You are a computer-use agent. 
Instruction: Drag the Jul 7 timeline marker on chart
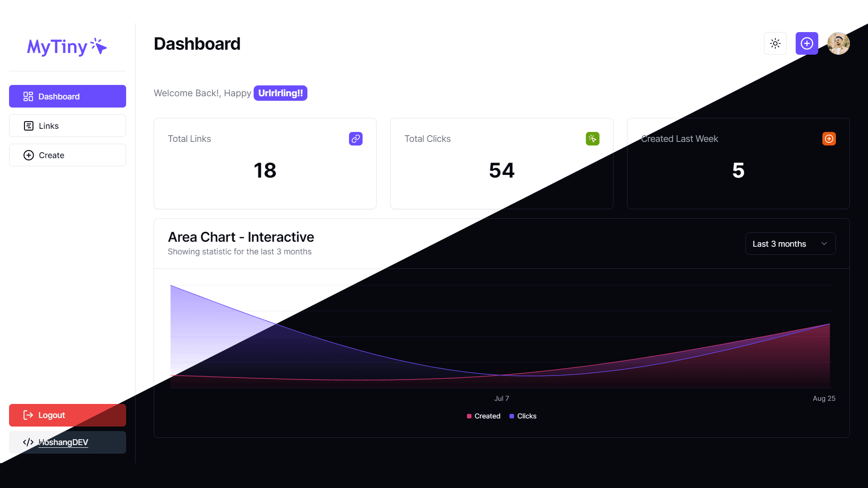coord(501,398)
